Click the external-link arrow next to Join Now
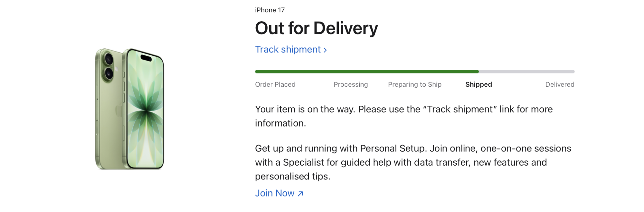 coord(299,194)
